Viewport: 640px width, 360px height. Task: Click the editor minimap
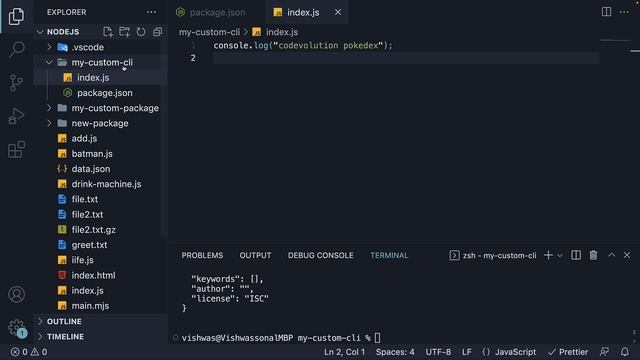(x=616, y=41)
